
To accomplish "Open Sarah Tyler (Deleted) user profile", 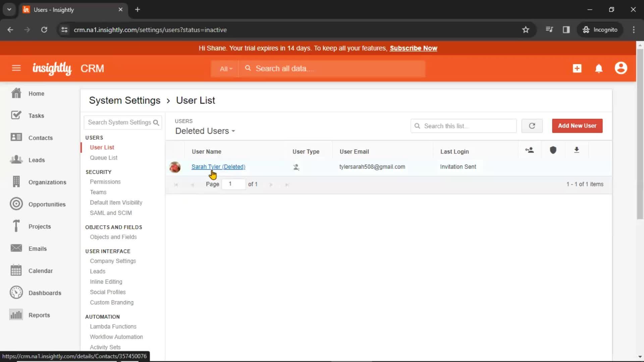I will point(218,166).
